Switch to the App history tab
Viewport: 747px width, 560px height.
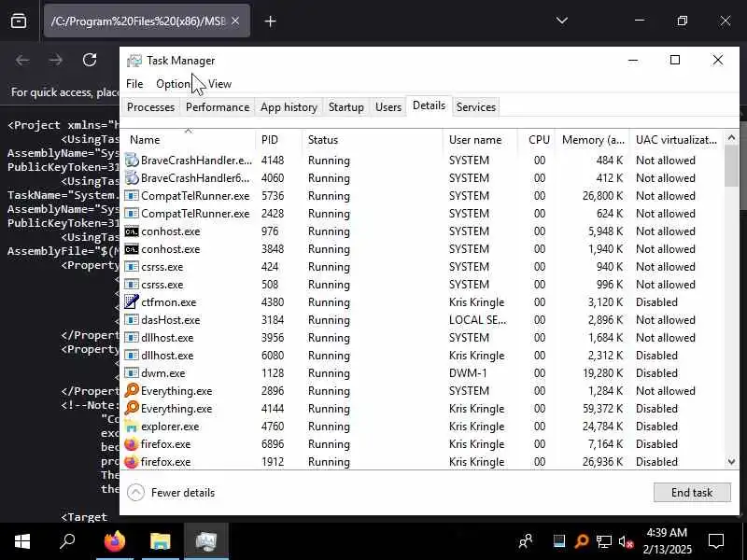(289, 107)
